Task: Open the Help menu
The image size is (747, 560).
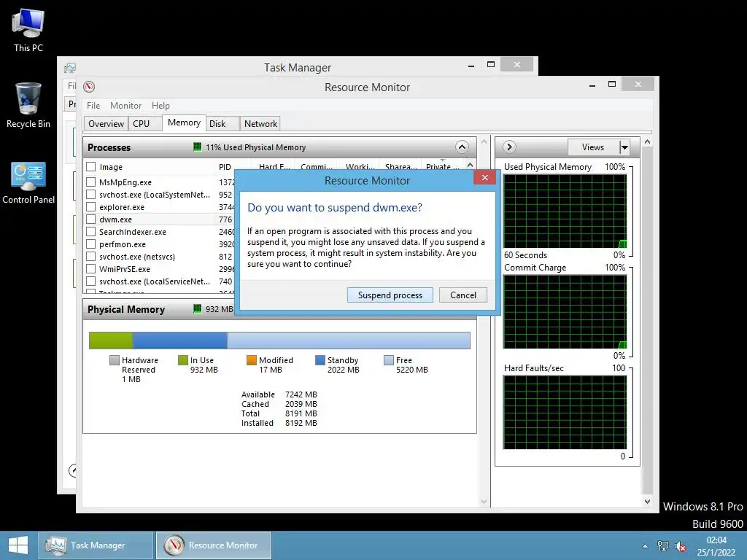Action: [160, 106]
